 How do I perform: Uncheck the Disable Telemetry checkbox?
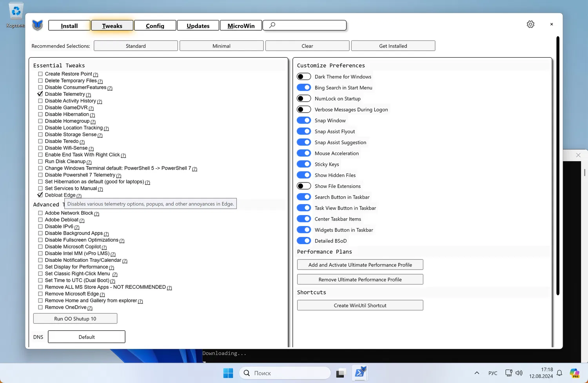point(40,94)
